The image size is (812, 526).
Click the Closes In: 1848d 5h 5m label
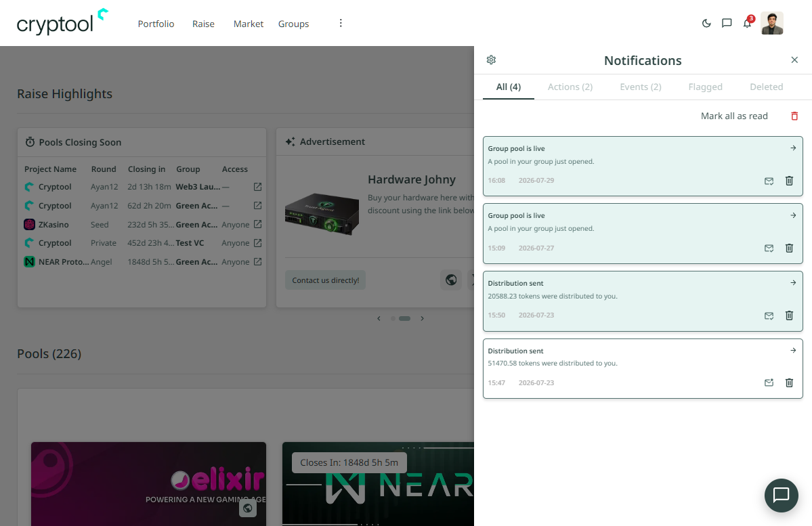(349, 462)
